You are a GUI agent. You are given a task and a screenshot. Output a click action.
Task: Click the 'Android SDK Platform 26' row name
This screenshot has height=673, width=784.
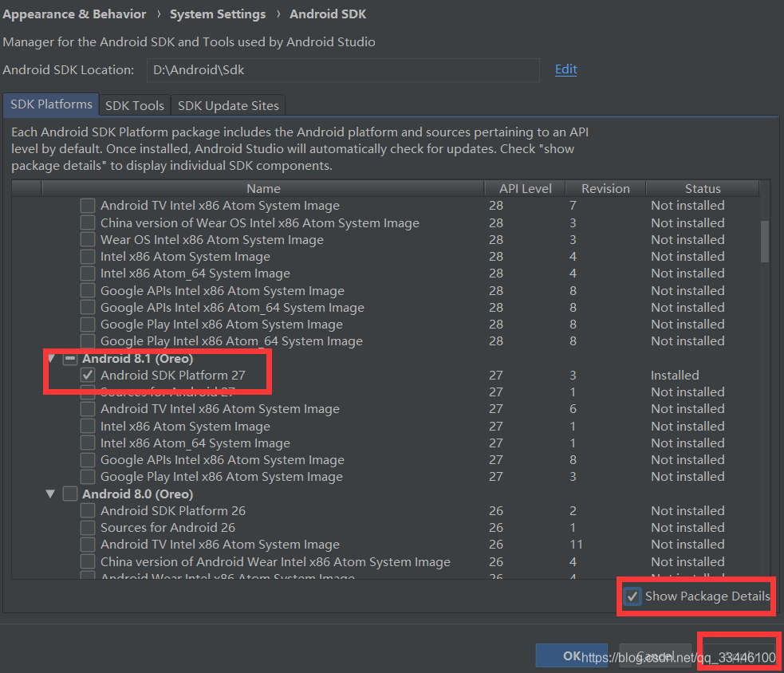[173, 510]
